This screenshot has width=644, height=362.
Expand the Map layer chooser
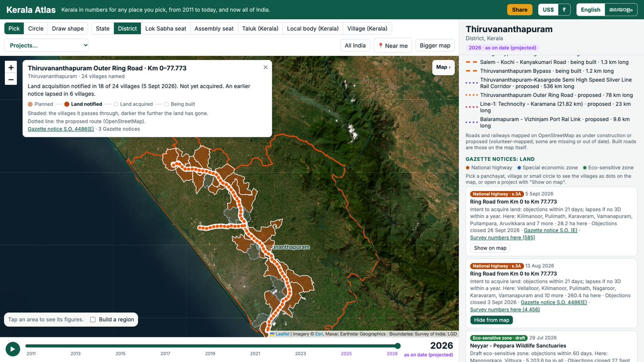pyautogui.click(x=443, y=68)
